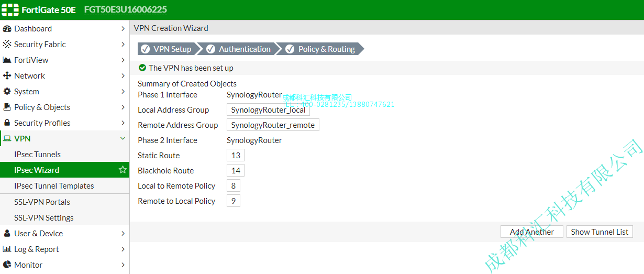
Task: Click the Security Fabric icon
Action: 7,45
